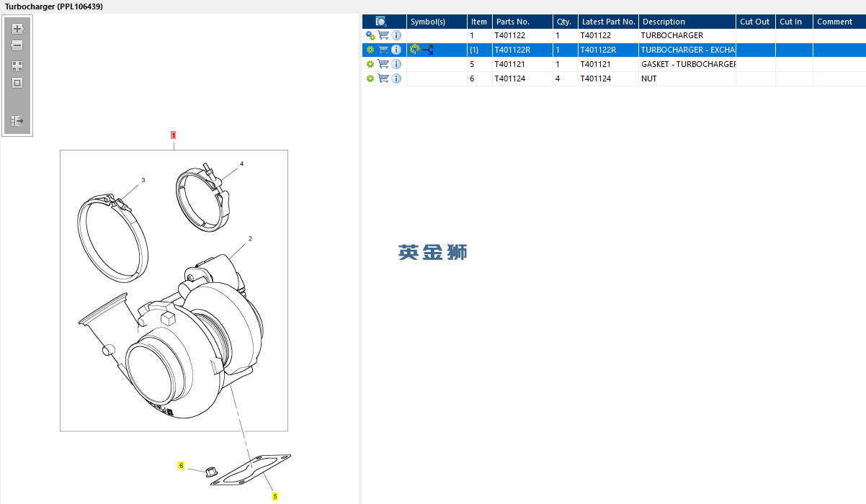The image size is (866, 504).
Task: Sort by the Parts No. column header
Action: pos(522,22)
